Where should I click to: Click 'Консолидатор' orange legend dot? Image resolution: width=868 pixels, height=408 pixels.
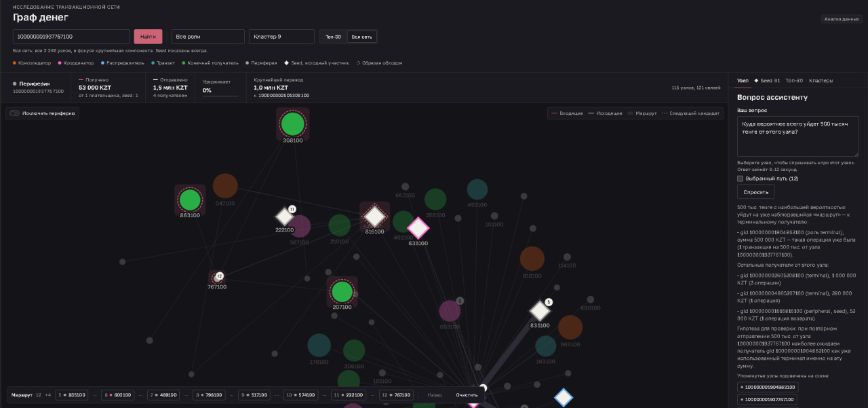(x=14, y=63)
